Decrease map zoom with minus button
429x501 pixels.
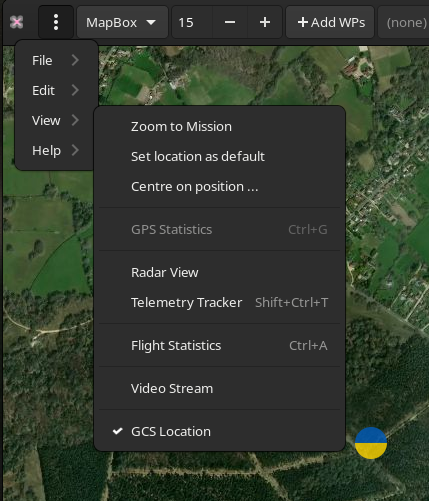tap(230, 22)
